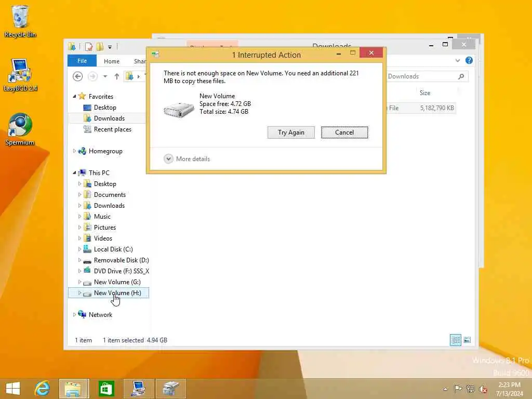Screen dimensions: 532x399
Task: Click Try Again in the dialog
Action: (x=291, y=132)
